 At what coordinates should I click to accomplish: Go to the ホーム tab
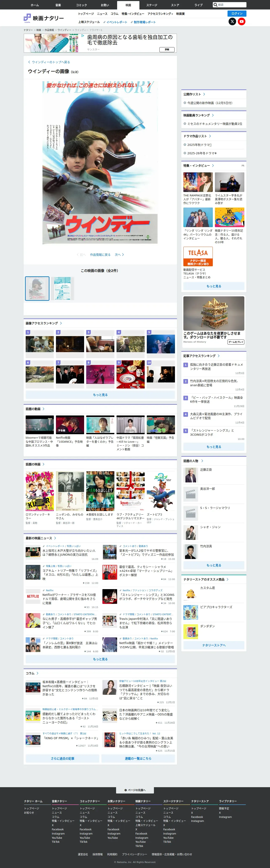(x=35, y=5)
